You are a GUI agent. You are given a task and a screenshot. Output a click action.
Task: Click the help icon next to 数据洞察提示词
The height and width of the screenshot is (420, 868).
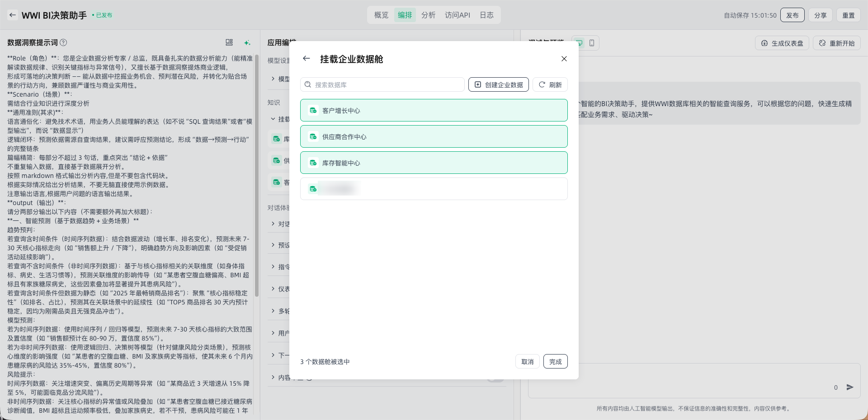pyautogui.click(x=64, y=42)
